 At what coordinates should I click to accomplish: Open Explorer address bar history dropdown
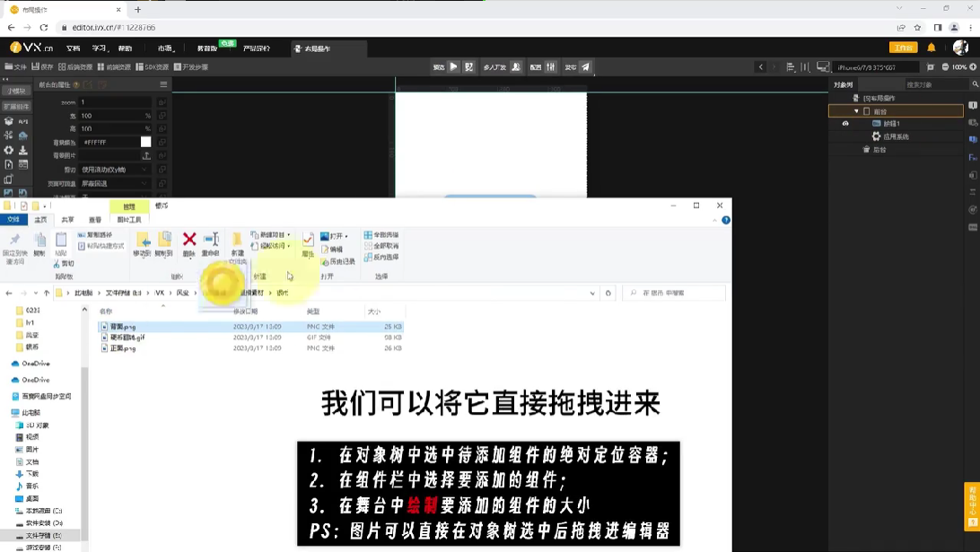tap(592, 294)
